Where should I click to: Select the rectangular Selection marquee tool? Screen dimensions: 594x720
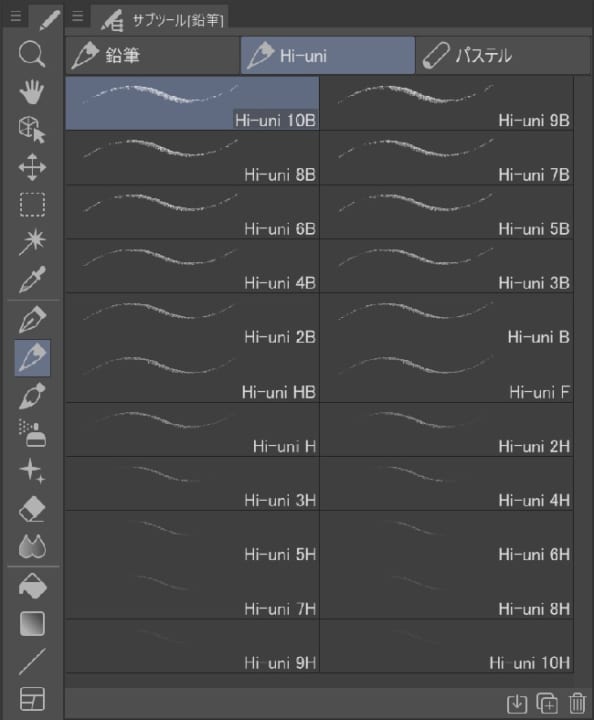coord(32,204)
